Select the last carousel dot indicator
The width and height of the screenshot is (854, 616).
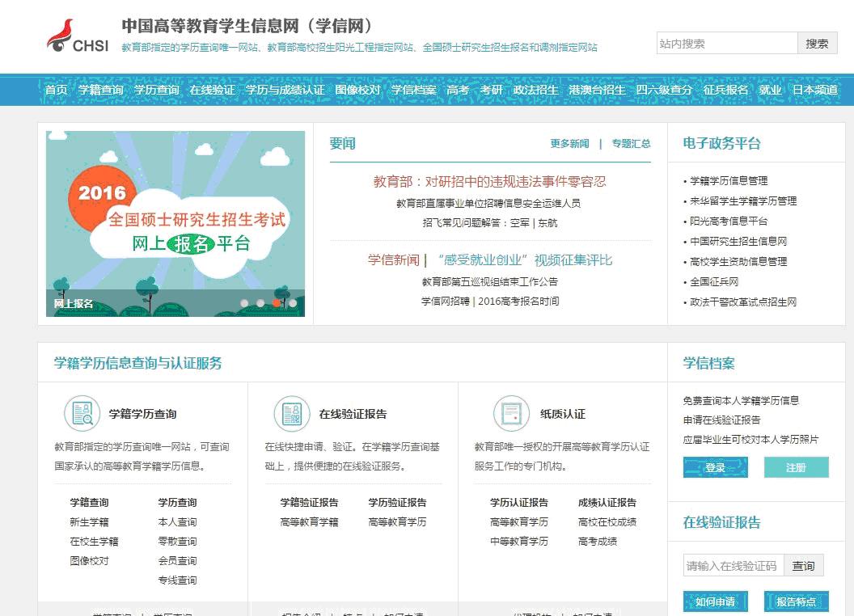(x=293, y=303)
